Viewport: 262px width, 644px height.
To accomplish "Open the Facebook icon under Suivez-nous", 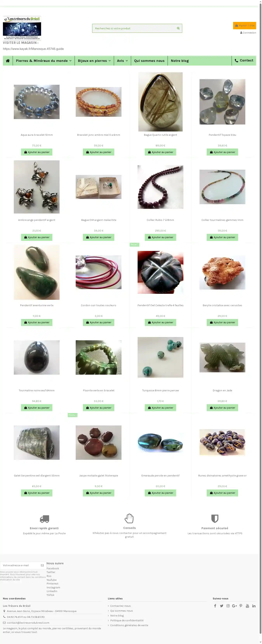I will (215, 606).
